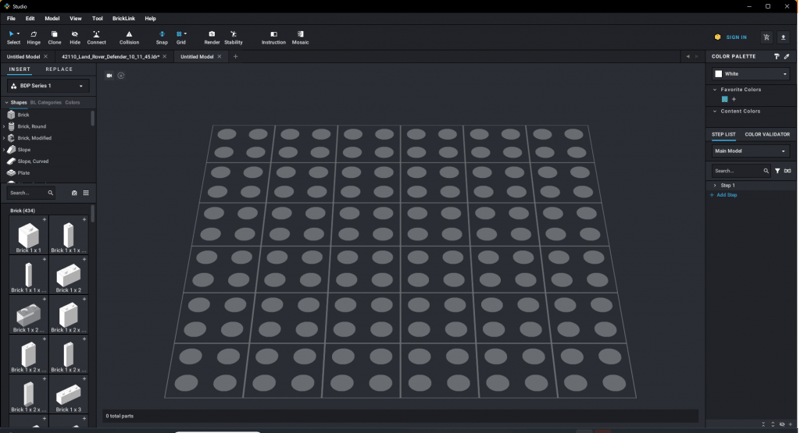This screenshot has height=433, width=800.
Task: Choose the Hinge tool
Action: tap(34, 37)
